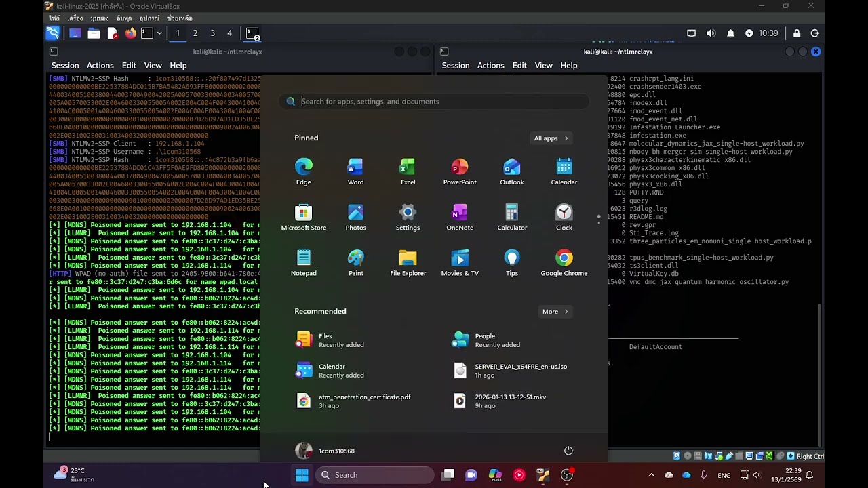Open recommended 2026-01-13 13-12-51.mkv

pyautogui.click(x=500, y=401)
